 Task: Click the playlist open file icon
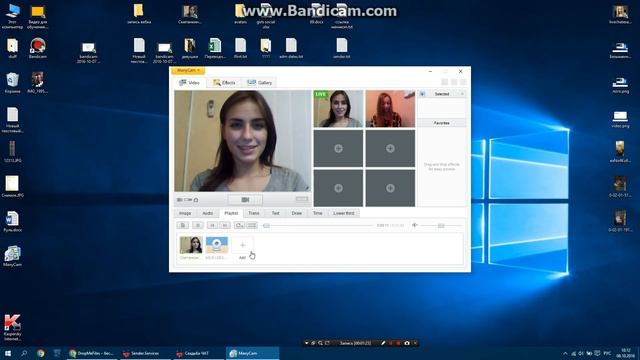[183, 225]
